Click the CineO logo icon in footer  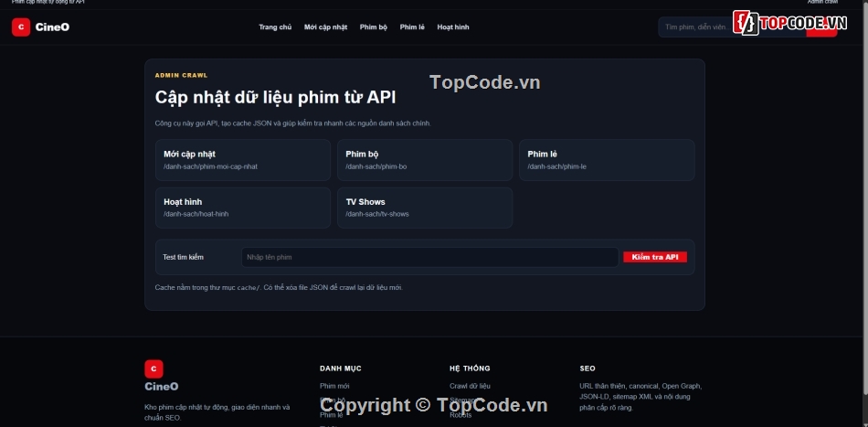(x=153, y=368)
